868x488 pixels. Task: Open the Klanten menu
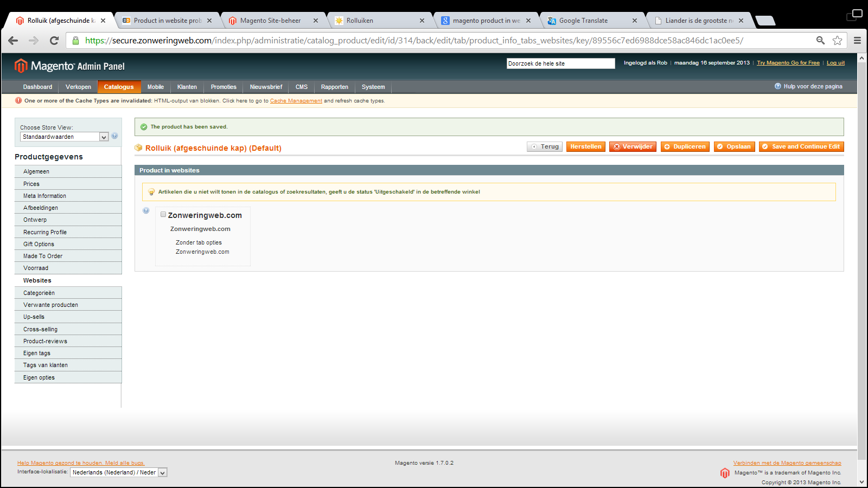187,87
